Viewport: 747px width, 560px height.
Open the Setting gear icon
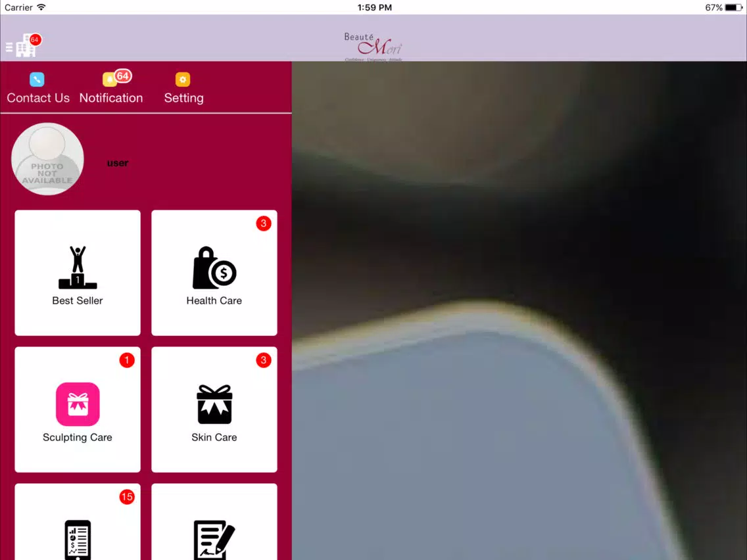point(183,80)
